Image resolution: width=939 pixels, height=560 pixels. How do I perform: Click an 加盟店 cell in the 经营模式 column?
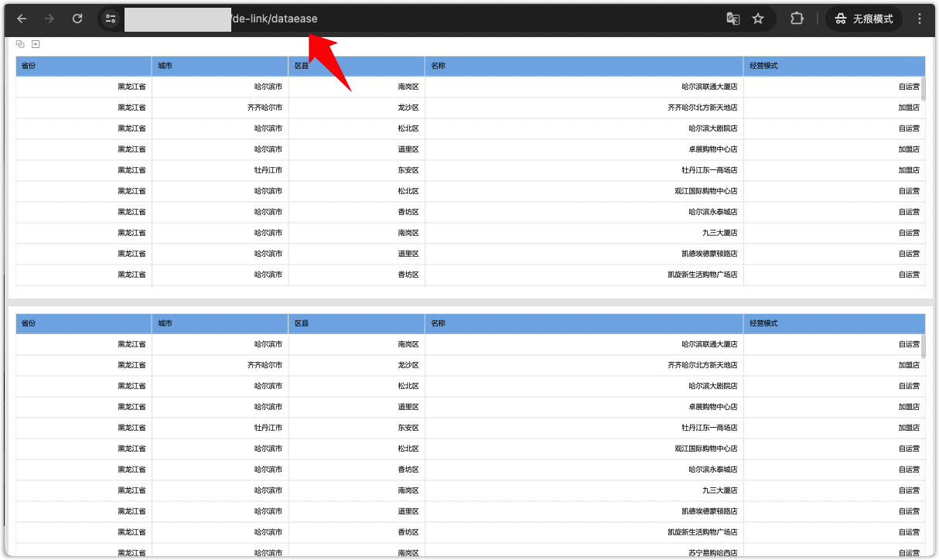point(907,108)
